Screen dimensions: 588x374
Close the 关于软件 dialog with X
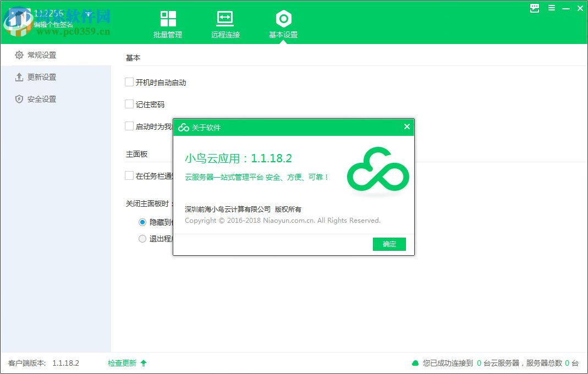click(407, 127)
